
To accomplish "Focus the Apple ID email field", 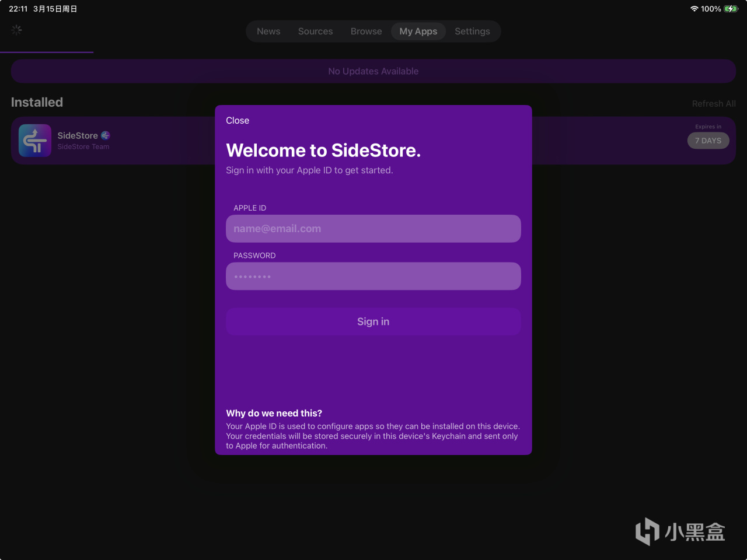I will coord(373,229).
